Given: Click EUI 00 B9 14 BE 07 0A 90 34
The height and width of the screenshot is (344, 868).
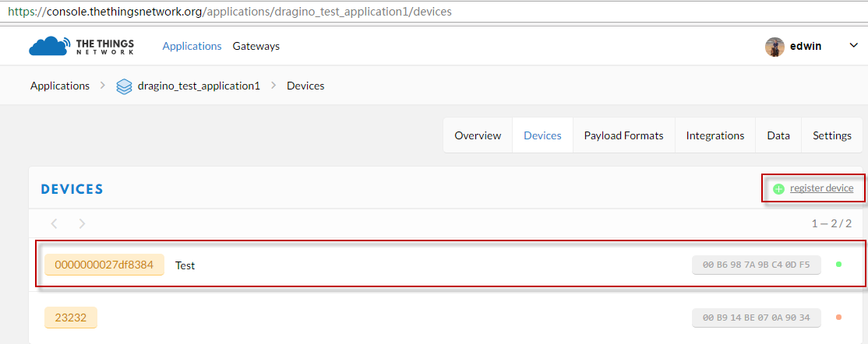Looking at the screenshot, I should click(x=756, y=318).
